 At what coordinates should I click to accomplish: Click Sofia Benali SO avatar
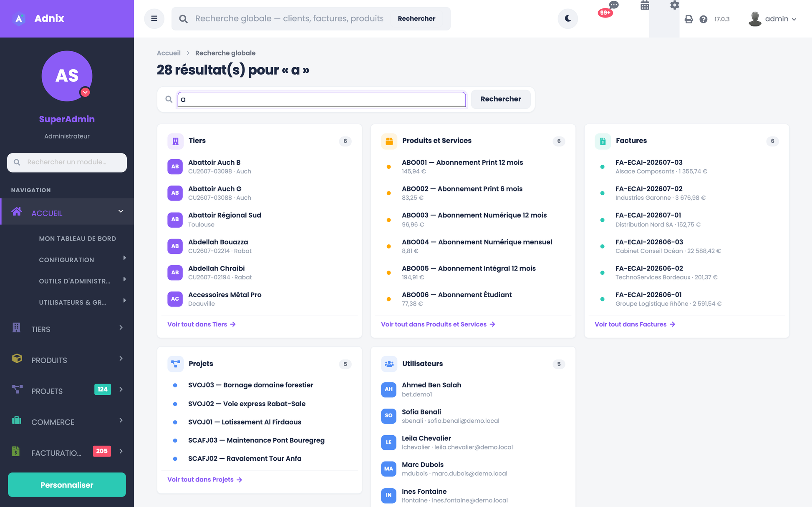(x=388, y=416)
